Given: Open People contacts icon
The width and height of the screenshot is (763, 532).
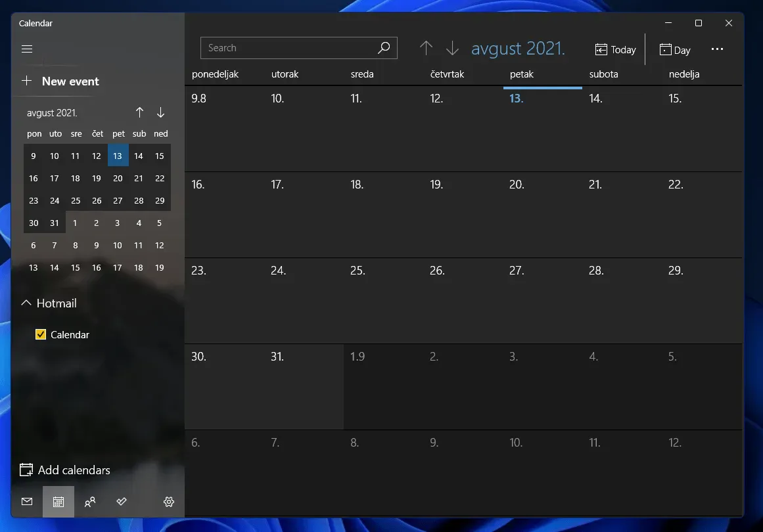Looking at the screenshot, I should point(90,502).
